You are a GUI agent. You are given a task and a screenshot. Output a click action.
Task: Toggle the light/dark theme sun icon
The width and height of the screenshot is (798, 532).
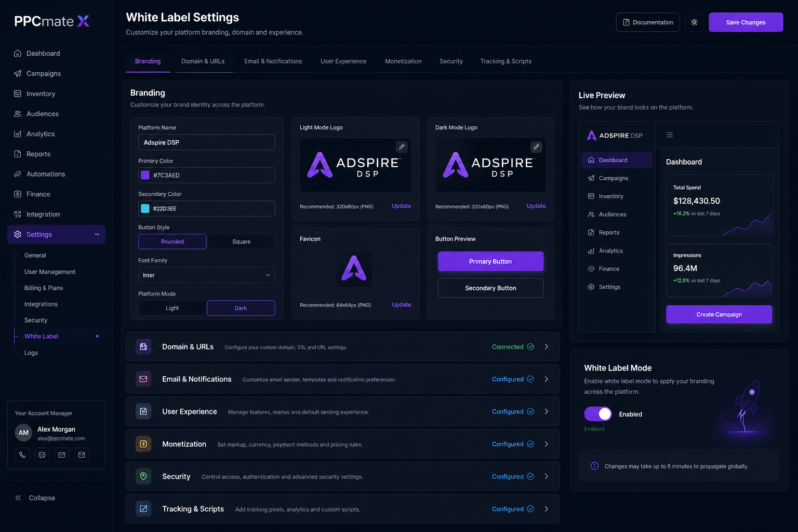694,22
